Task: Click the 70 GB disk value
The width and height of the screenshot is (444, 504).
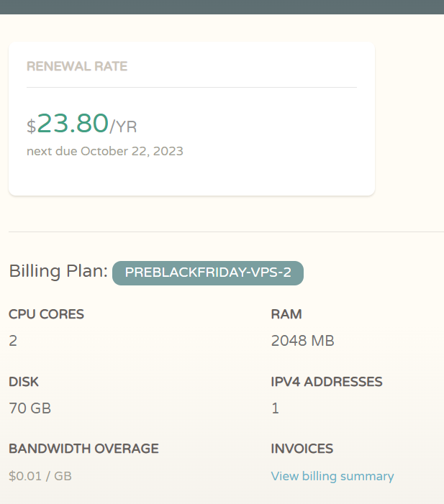Action: (30, 408)
